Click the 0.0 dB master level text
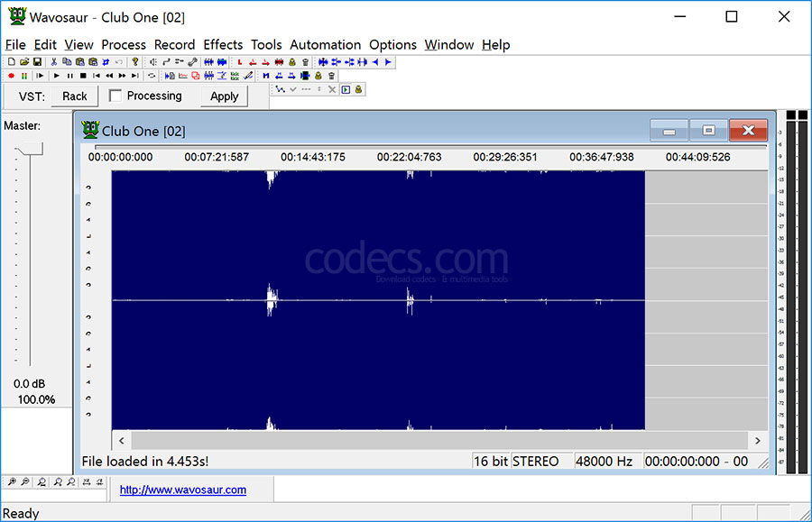This screenshot has width=812, height=522. 29,384
